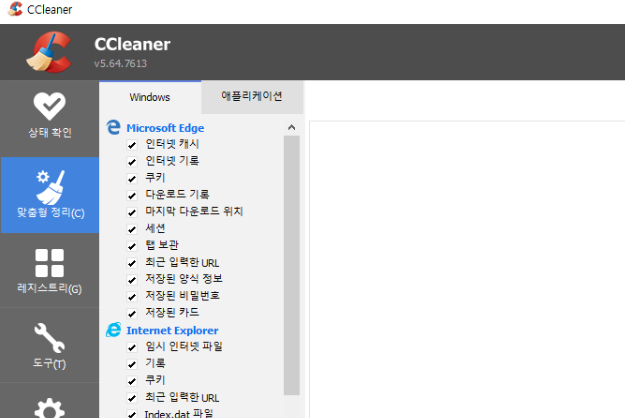Click the Internet Explorer browser icon
The width and height of the screenshot is (625, 418).
click(113, 330)
